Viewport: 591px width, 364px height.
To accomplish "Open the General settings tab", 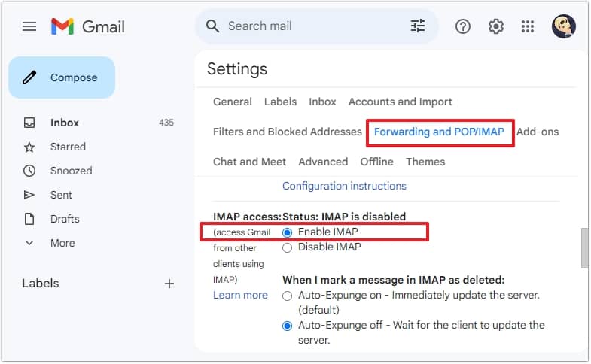I will pos(232,102).
